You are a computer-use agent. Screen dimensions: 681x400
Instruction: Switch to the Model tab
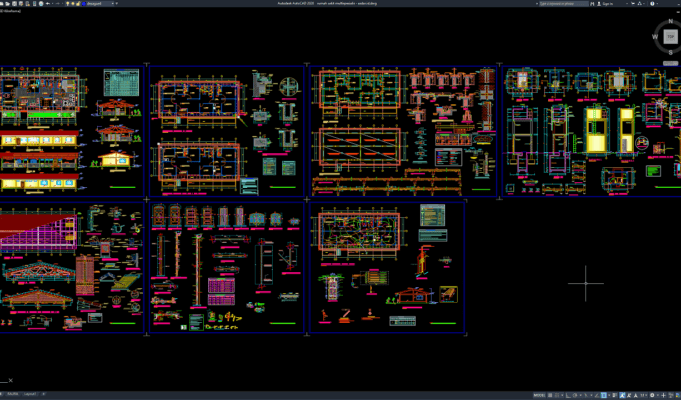pyautogui.click(x=14, y=395)
